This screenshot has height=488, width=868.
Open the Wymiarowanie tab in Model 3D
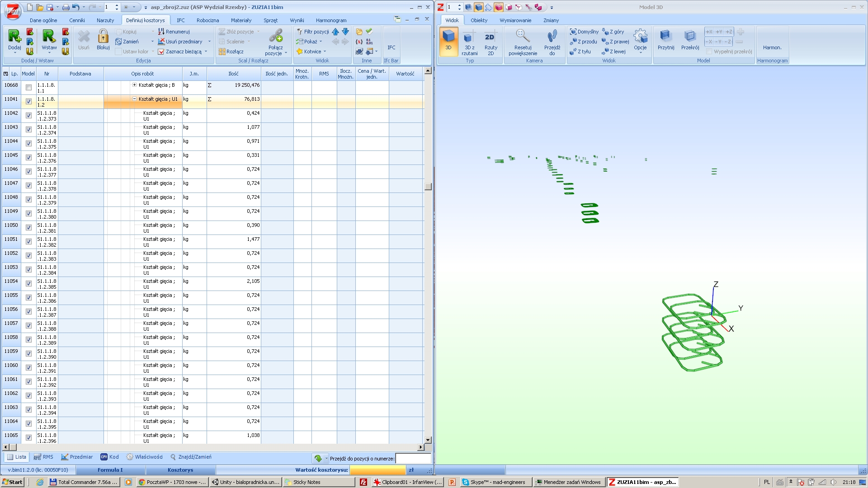(x=515, y=20)
